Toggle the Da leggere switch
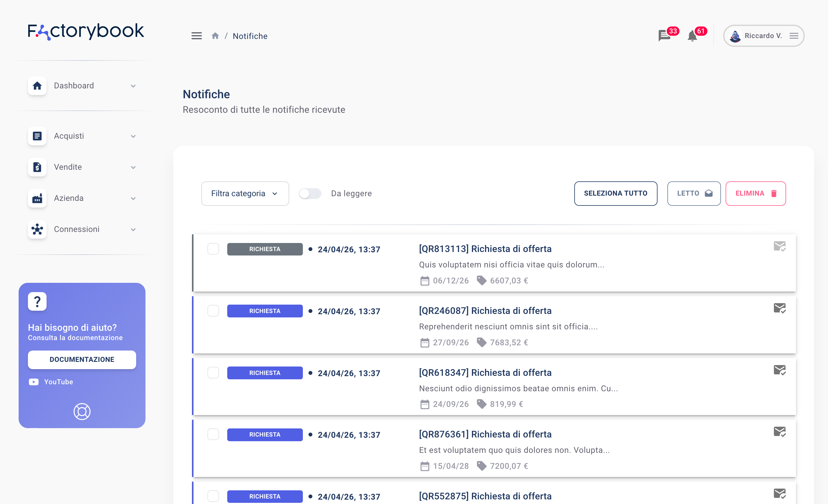828x504 pixels. 310,193
